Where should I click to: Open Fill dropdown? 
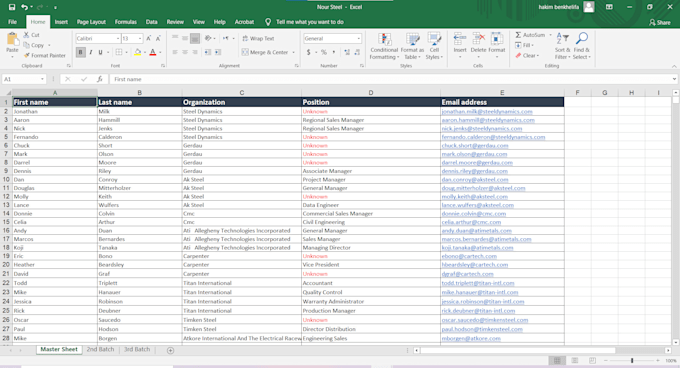point(525,45)
